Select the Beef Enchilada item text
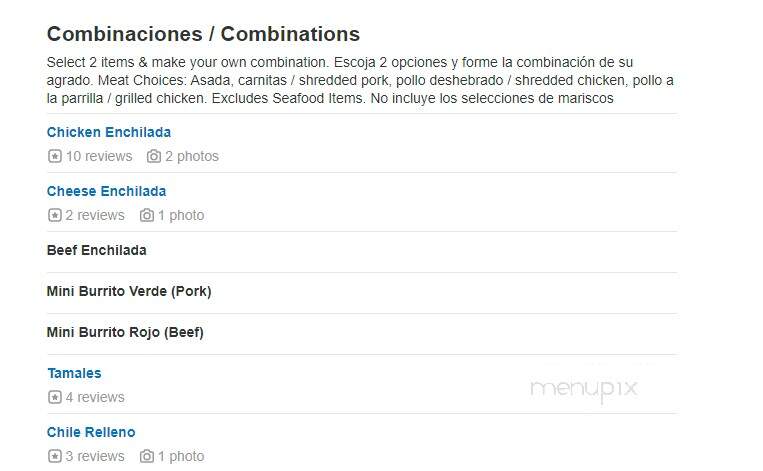Viewport: 763px width, 471px height. click(96, 250)
